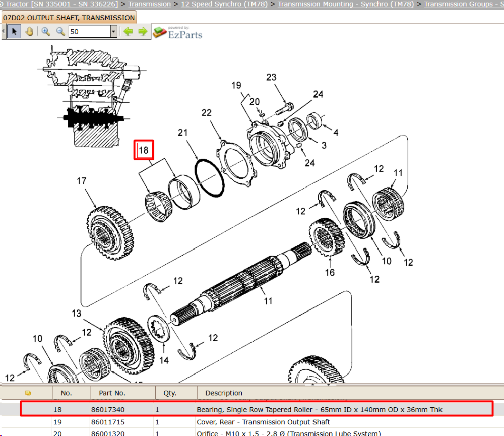Select the Orifice - M10 x 1.5 description

tap(288, 433)
